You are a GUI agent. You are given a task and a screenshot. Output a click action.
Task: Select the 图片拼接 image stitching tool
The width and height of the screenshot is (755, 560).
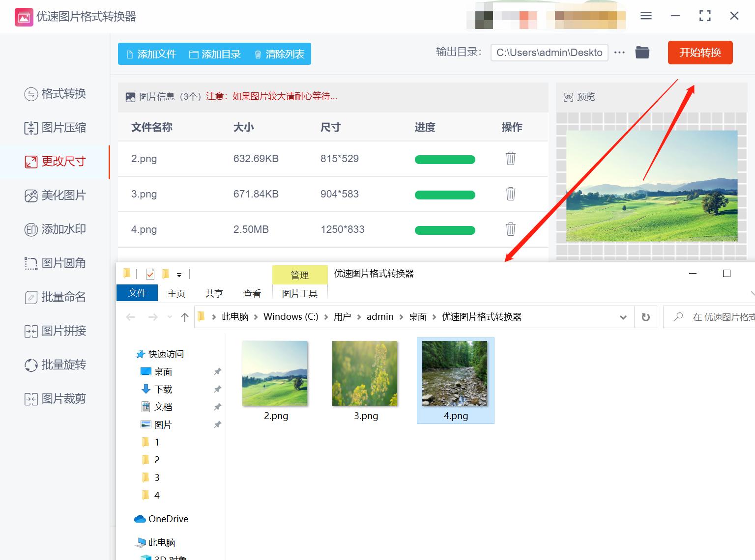[x=56, y=331]
